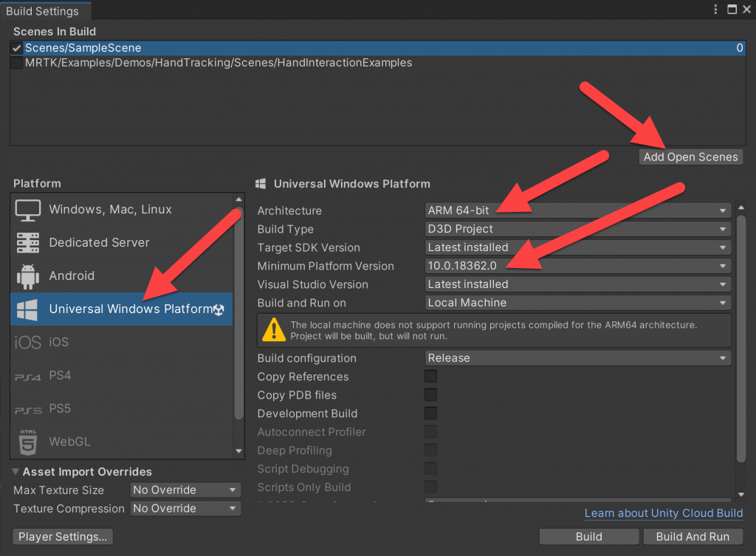Enable the Development Build checkbox
This screenshot has width=756, height=556.
click(x=430, y=413)
